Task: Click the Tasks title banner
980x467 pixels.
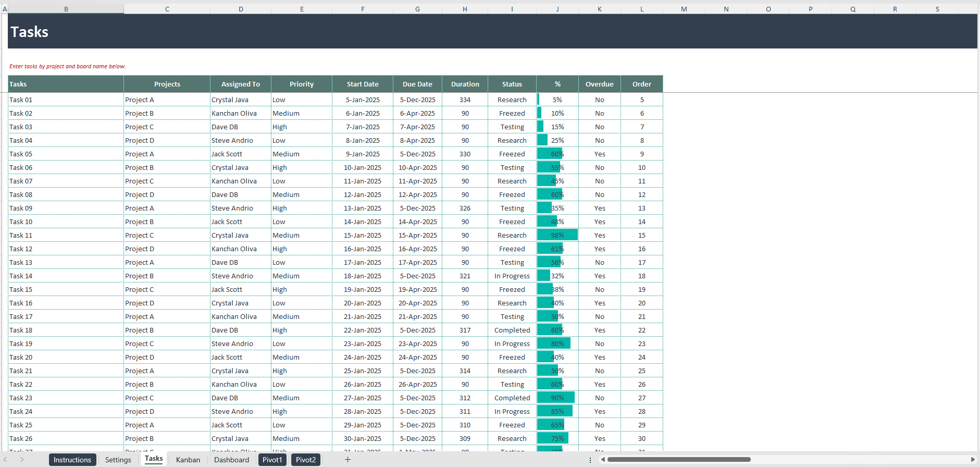Action: click(x=492, y=31)
